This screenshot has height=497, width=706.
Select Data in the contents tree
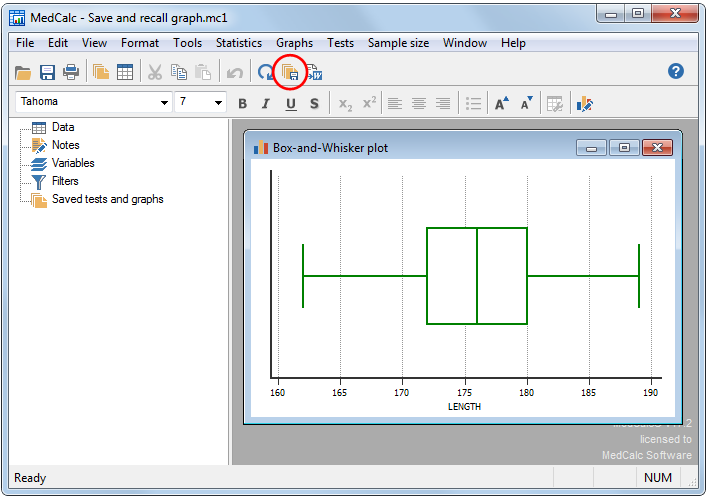click(63, 127)
